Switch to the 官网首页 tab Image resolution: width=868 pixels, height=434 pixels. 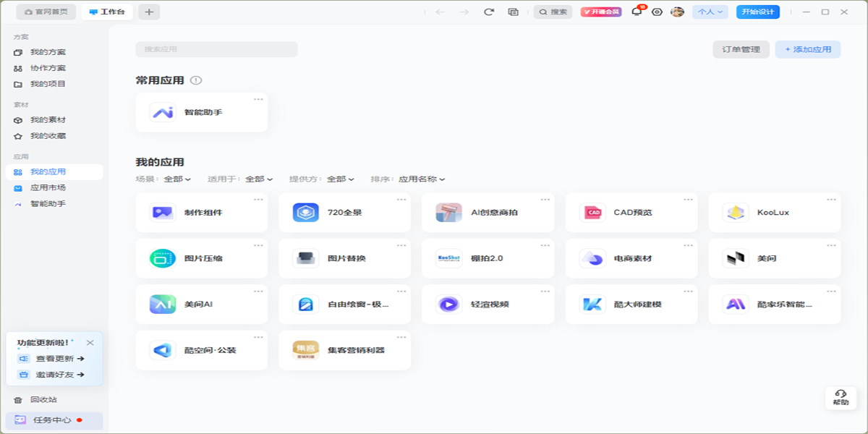click(46, 12)
